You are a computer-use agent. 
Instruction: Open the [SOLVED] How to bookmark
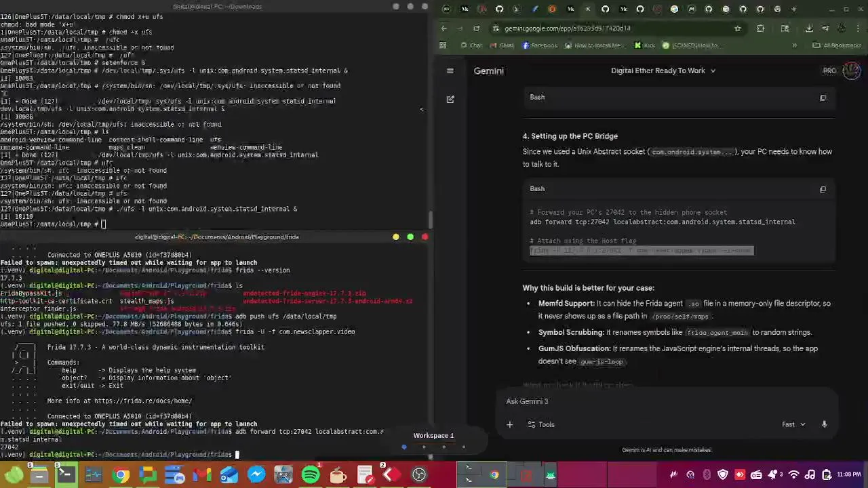tap(691, 45)
